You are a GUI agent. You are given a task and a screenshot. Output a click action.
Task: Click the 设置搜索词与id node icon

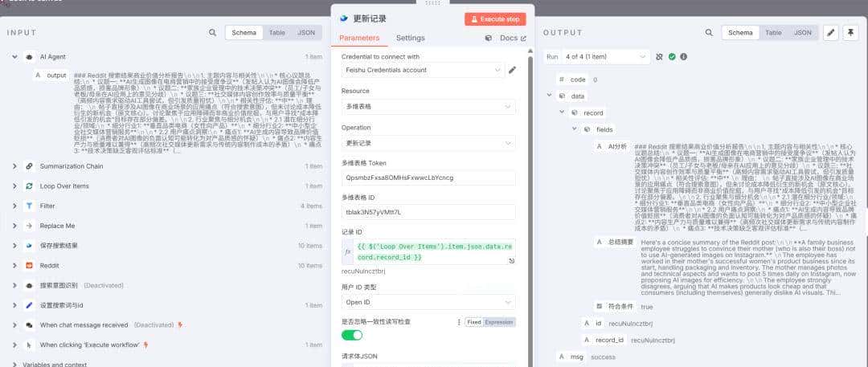tap(30, 305)
